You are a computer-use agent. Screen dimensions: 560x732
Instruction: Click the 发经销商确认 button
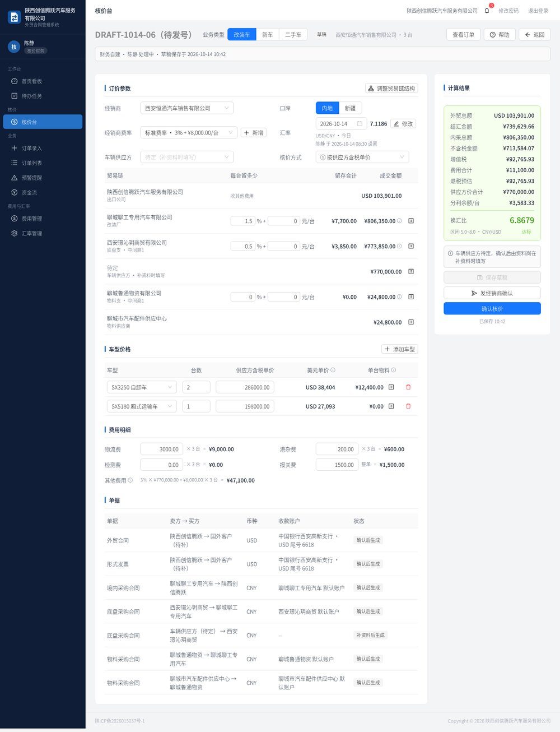[492, 293]
